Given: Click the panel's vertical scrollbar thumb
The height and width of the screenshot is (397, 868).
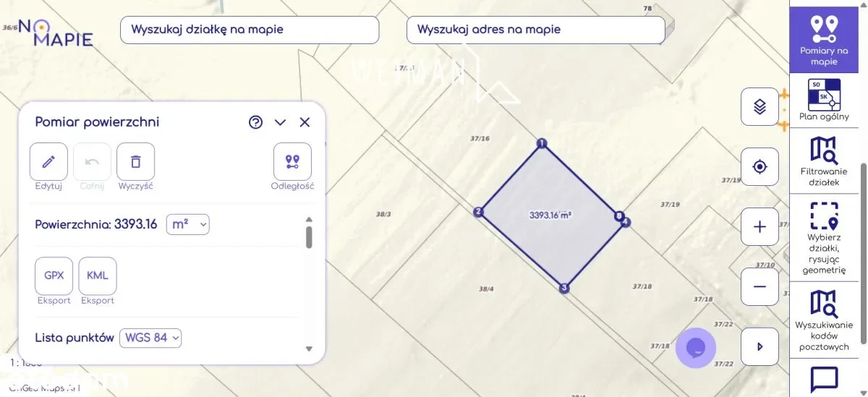Looking at the screenshot, I should tap(309, 236).
